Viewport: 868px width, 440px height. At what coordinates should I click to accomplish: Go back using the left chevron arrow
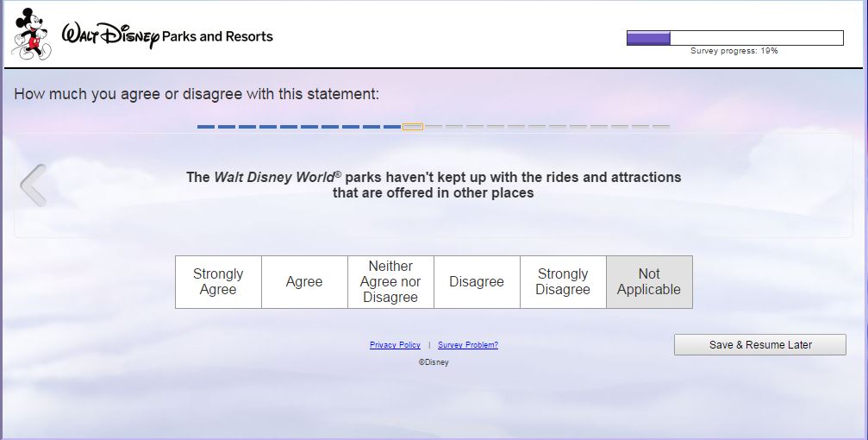(33, 185)
